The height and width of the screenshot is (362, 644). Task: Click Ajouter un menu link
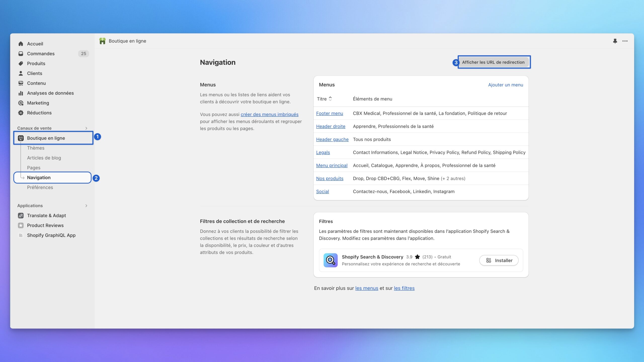coord(506,85)
